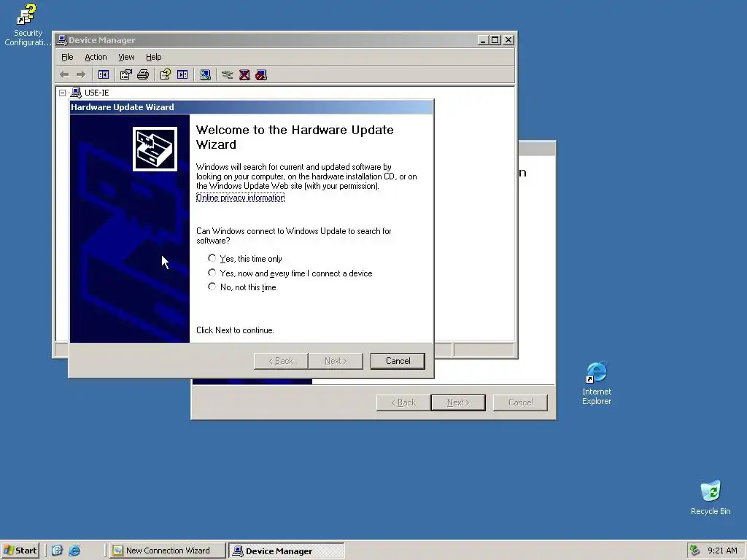Screen dimensions: 747x560
Task: Click Scan for hardware changes icon
Action: pyautogui.click(x=205, y=75)
